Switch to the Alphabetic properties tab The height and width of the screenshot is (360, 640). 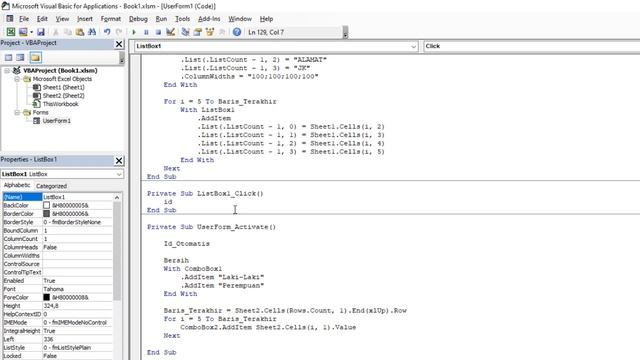click(x=17, y=185)
